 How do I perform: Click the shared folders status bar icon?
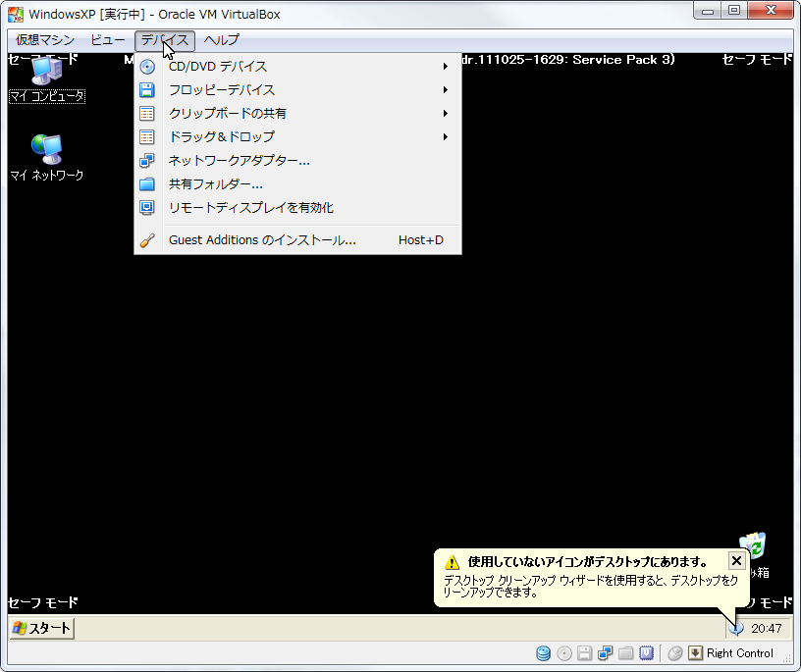(x=625, y=653)
